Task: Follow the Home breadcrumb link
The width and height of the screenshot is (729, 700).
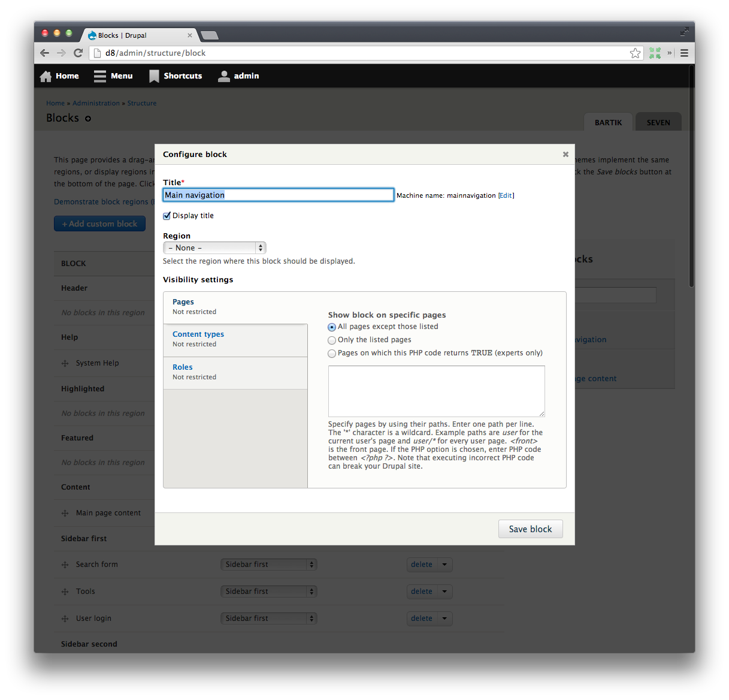Action: [x=55, y=103]
